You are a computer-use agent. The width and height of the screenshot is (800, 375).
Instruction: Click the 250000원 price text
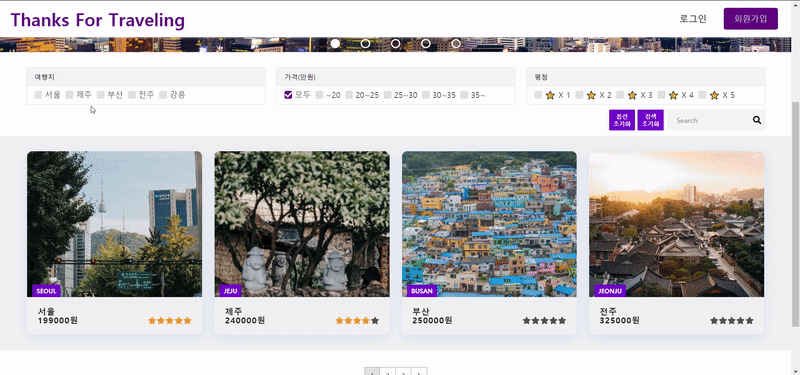tap(433, 320)
